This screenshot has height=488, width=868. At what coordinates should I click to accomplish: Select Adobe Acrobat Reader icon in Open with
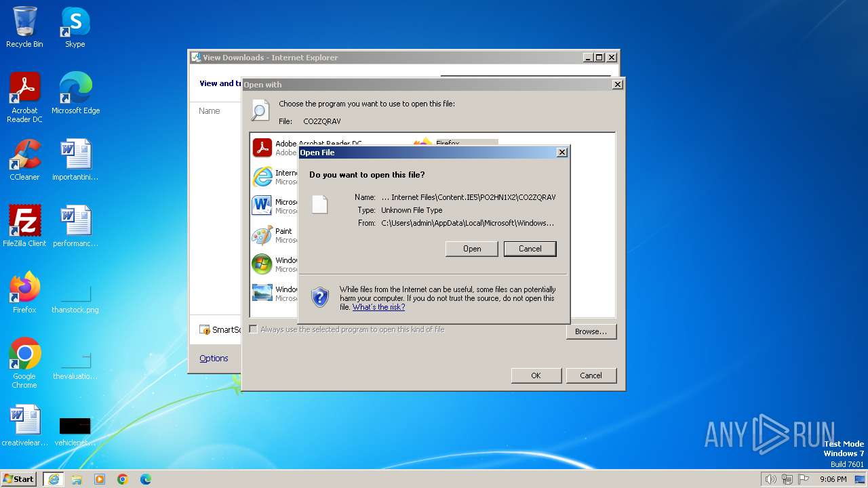pos(262,148)
